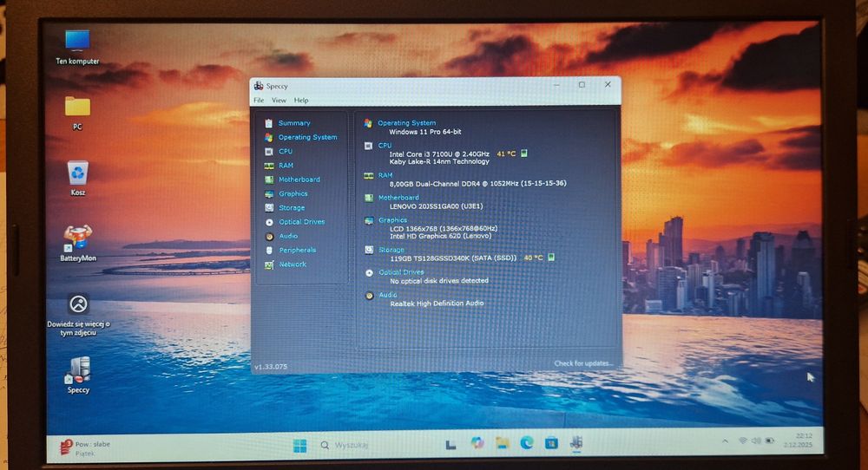
Task: Open File Explorer from the taskbar
Action: [502, 442]
